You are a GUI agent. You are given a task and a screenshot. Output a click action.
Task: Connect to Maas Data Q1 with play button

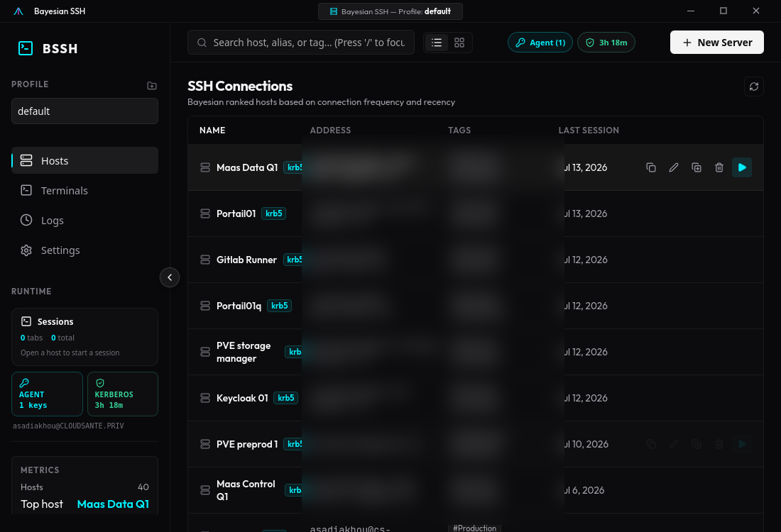[x=742, y=167]
